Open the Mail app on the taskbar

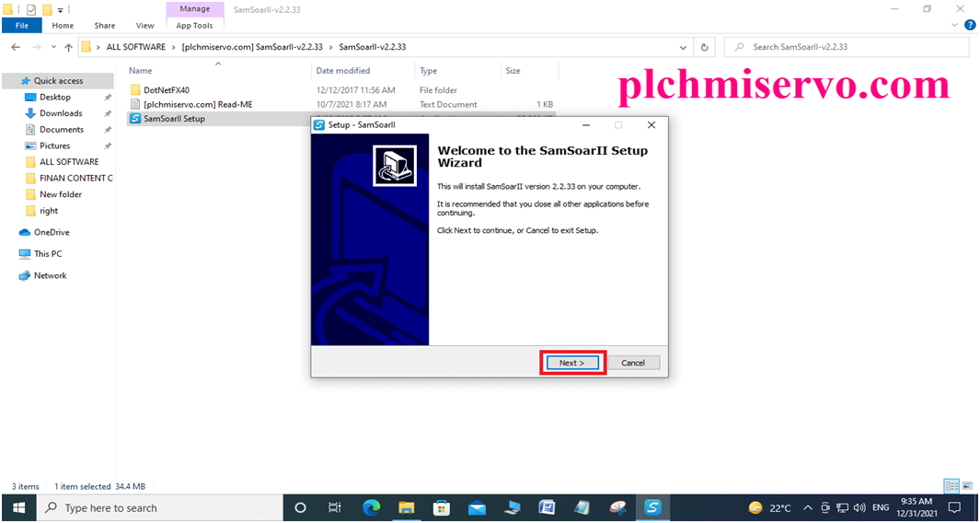[477, 507]
